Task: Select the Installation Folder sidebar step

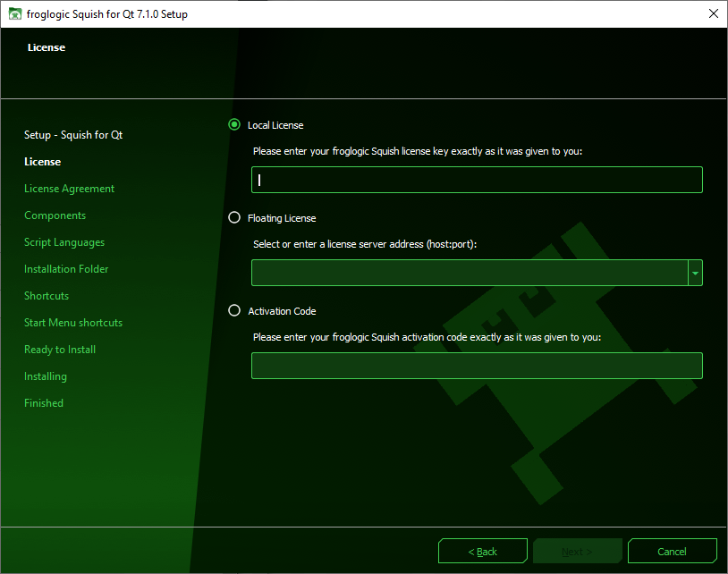Action: 66,269
